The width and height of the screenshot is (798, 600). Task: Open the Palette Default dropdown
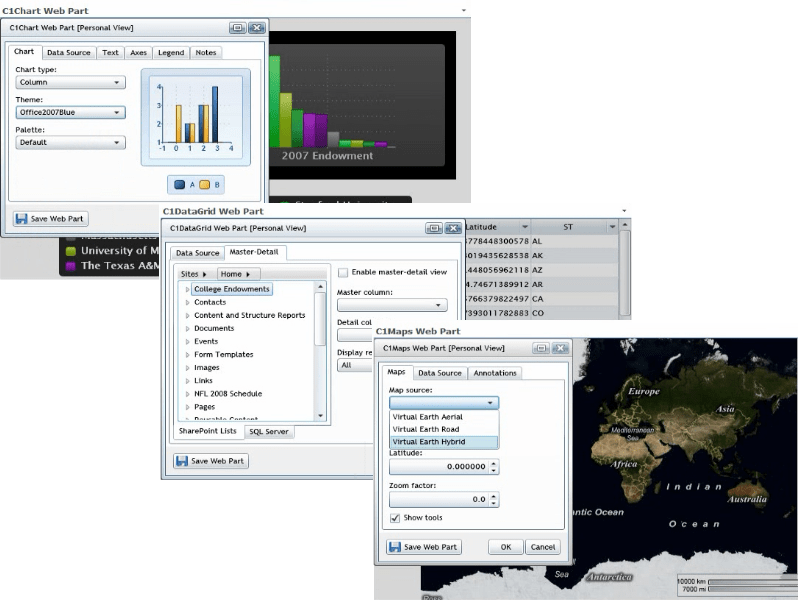pos(70,142)
